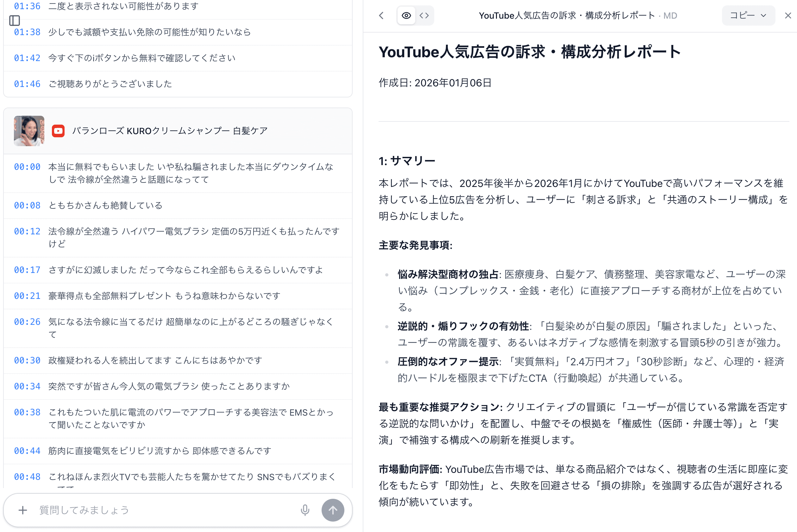This screenshot has width=797, height=532.
Task: Click the 主要な発見事項 subheading
Action: pyautogui.click(x=416, y=245)
